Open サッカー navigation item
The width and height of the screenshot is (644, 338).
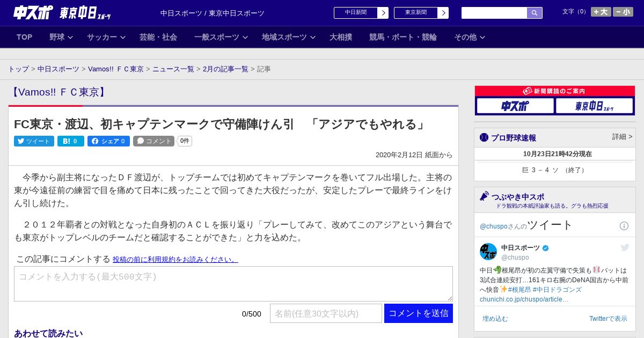coord(102,37)
